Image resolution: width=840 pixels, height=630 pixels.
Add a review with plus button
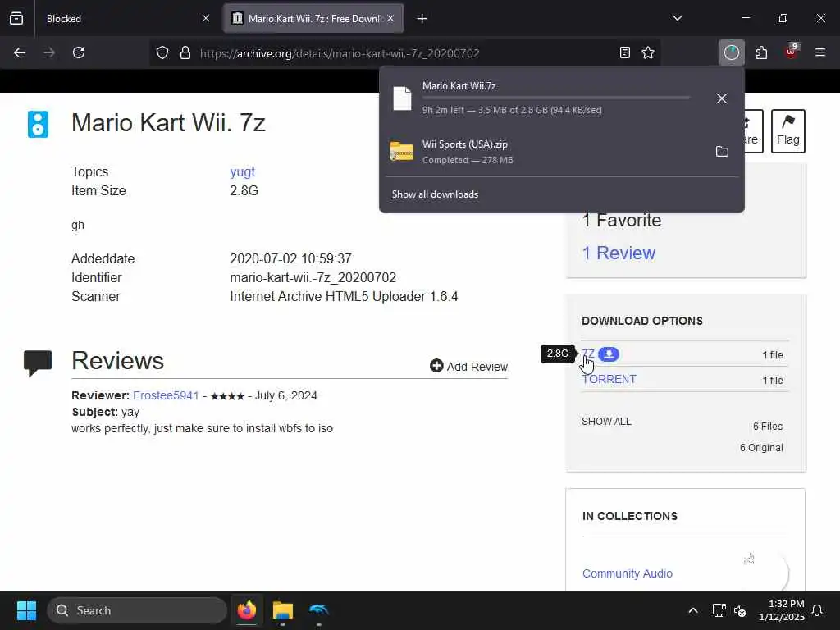click(x=468, y=367)
